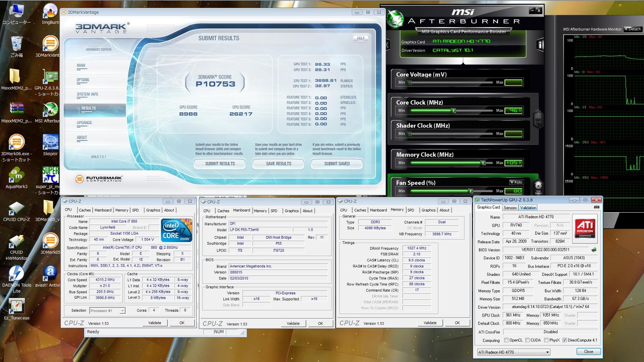Click the Core Speed value 4315.2 MHz

[x=105, y=279]
